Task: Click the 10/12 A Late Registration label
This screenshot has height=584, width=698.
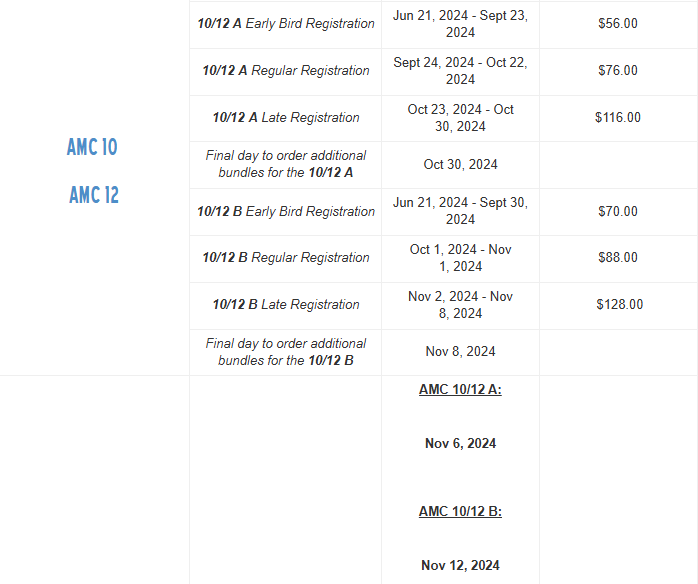Action: pos(285,118)
